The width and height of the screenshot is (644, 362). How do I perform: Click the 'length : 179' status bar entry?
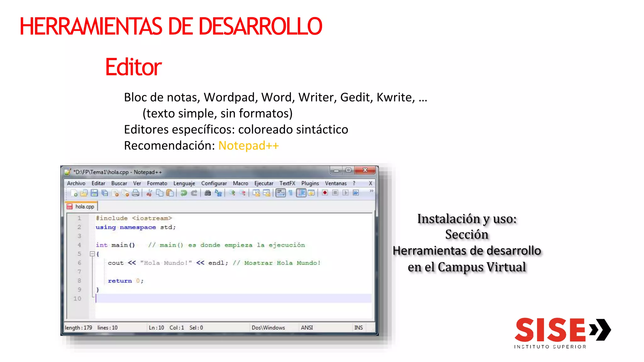78,328
